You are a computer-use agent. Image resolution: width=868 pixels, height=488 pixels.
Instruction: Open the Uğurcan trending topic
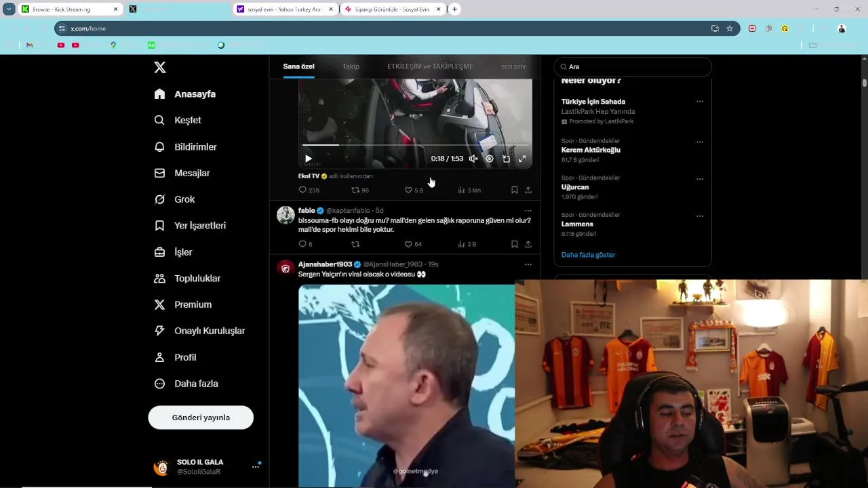click(575, 187)
